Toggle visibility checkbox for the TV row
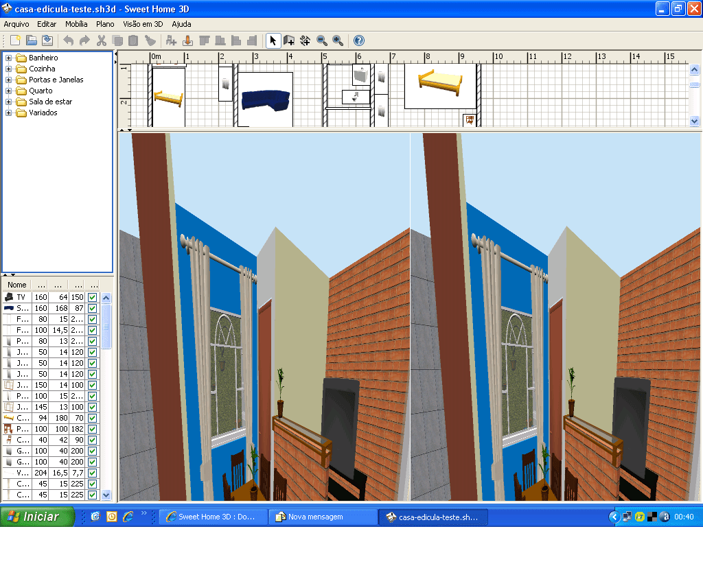703x588 pixels. click(92, 298)
